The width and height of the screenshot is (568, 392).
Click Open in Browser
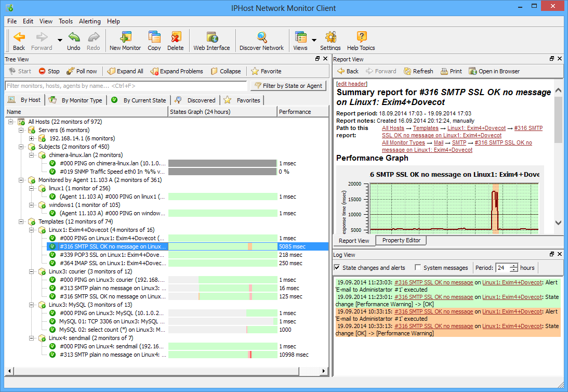(x=494, y=71)
